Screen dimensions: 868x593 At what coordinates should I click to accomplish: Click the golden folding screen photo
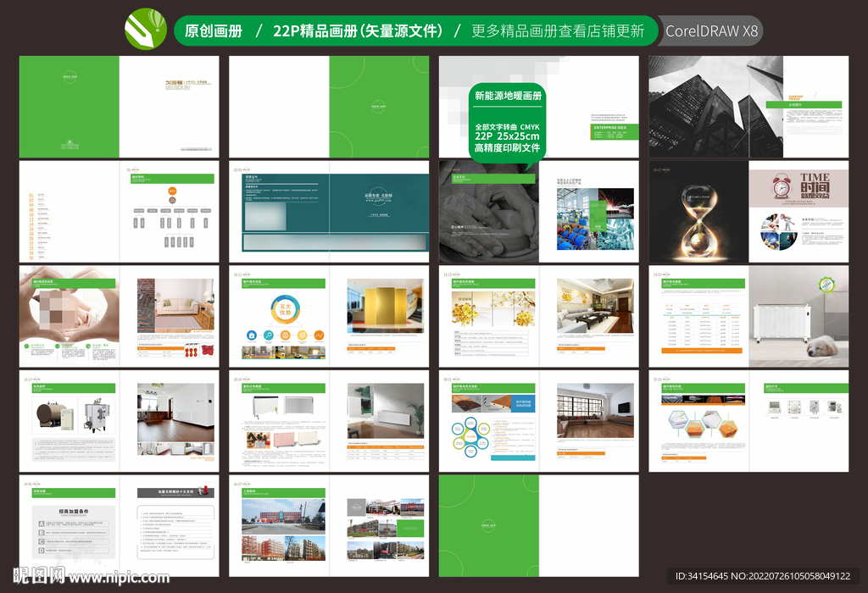(386, 306)
